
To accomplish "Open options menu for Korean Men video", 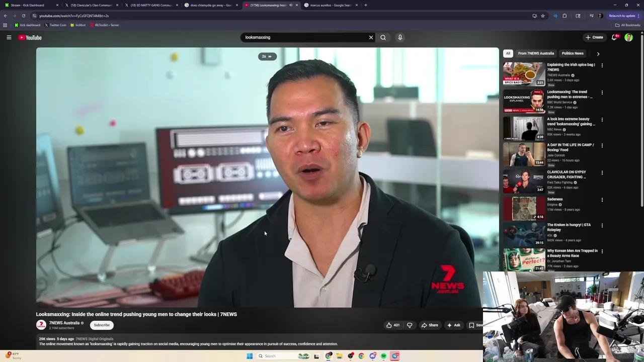I will 602,251.
